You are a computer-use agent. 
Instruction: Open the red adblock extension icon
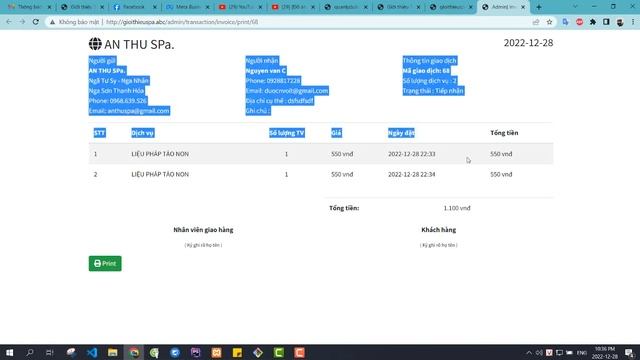click(579, 22)
